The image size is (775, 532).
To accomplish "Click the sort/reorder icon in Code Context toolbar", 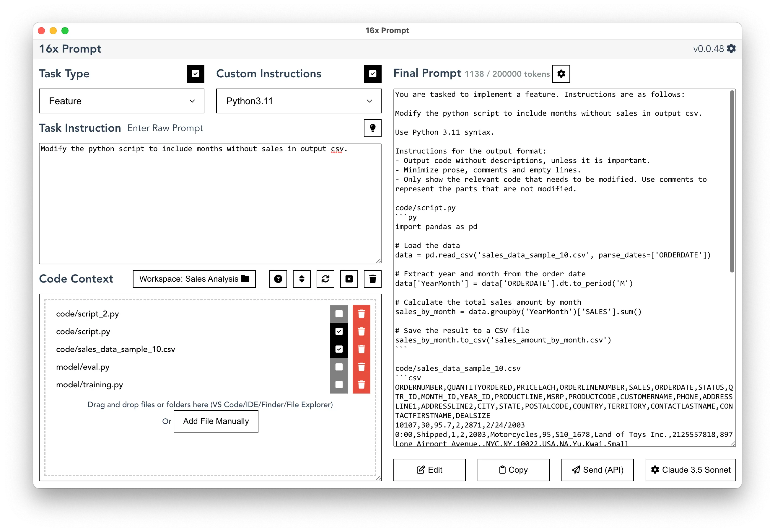I will [301, 279].
